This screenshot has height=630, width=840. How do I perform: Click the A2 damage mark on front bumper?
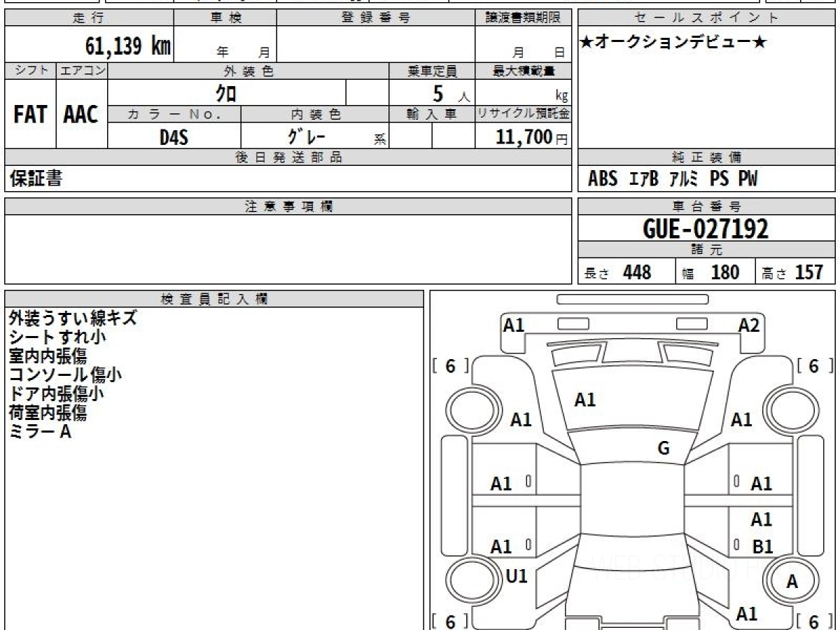tap(748, 325)
